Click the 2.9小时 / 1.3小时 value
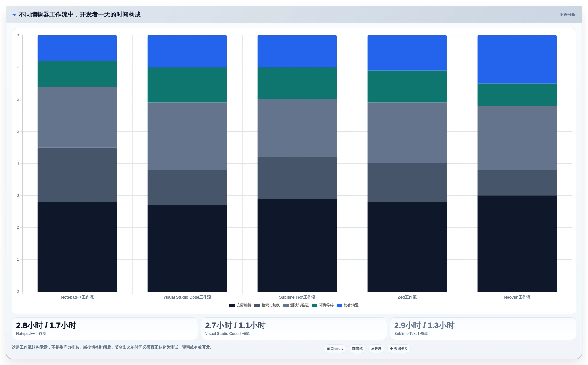The height and width of the screenshot is (365, 588). coord(424,326)
